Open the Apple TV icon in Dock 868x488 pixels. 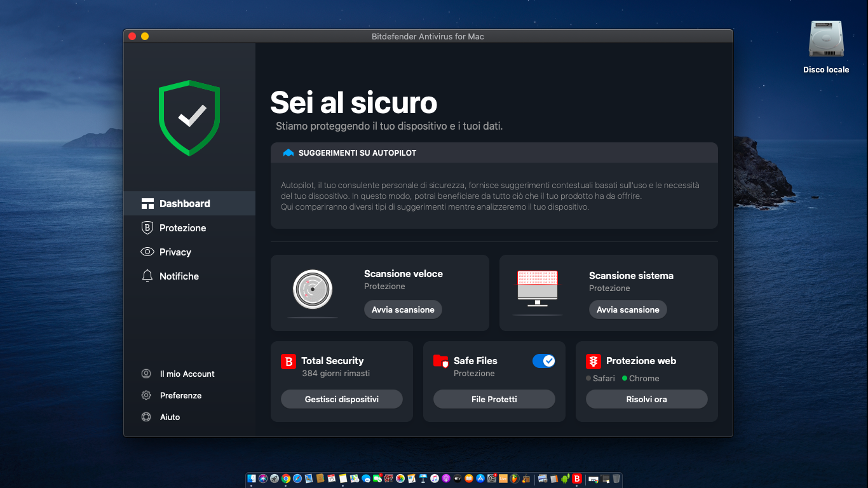458,478
